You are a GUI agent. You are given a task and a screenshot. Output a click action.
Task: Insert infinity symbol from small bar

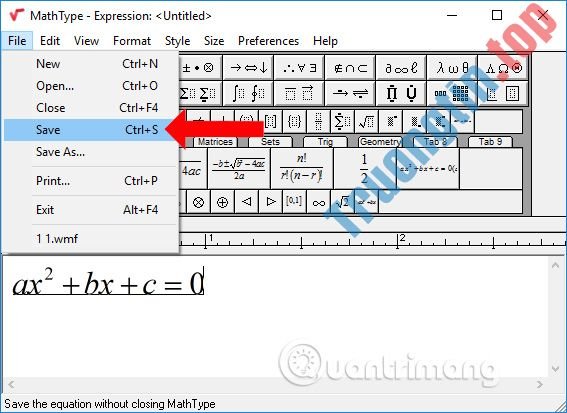point(318,202)
